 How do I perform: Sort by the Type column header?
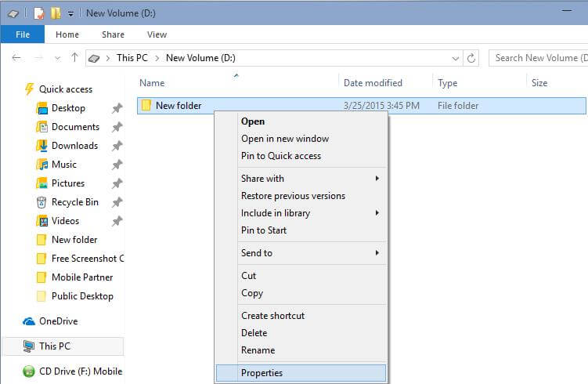point(447,83)
